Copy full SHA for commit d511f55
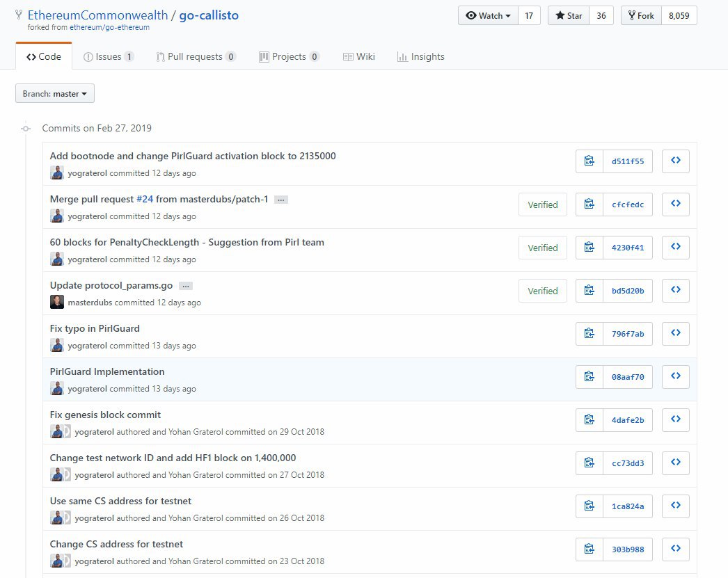The width and height of the screenshot is (728, 578). (x=589, y=161)
